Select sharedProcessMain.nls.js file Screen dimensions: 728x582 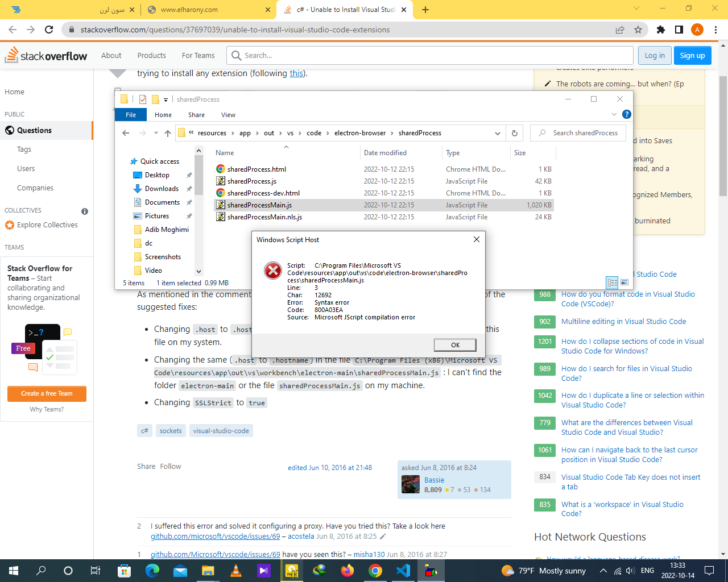click(x=264, y=217)
